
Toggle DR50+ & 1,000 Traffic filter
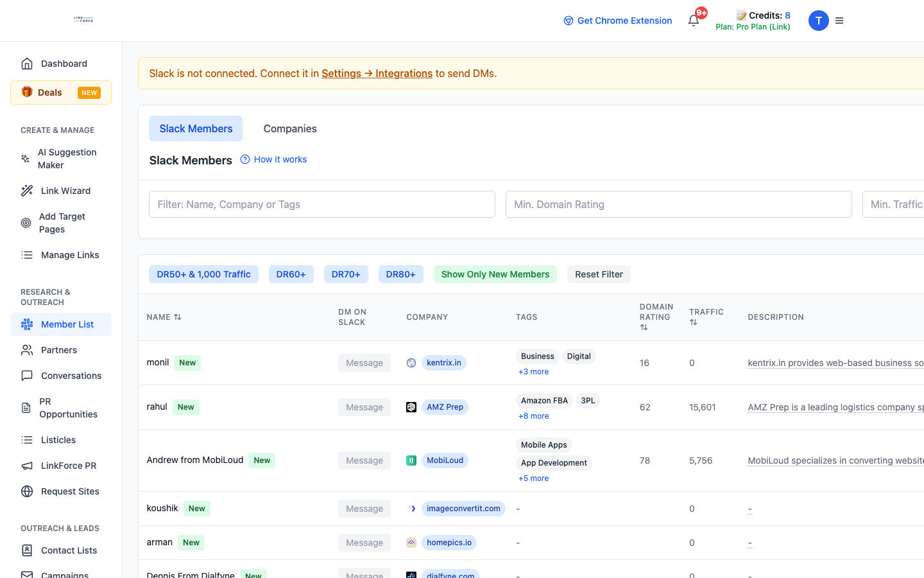(203, 274)
